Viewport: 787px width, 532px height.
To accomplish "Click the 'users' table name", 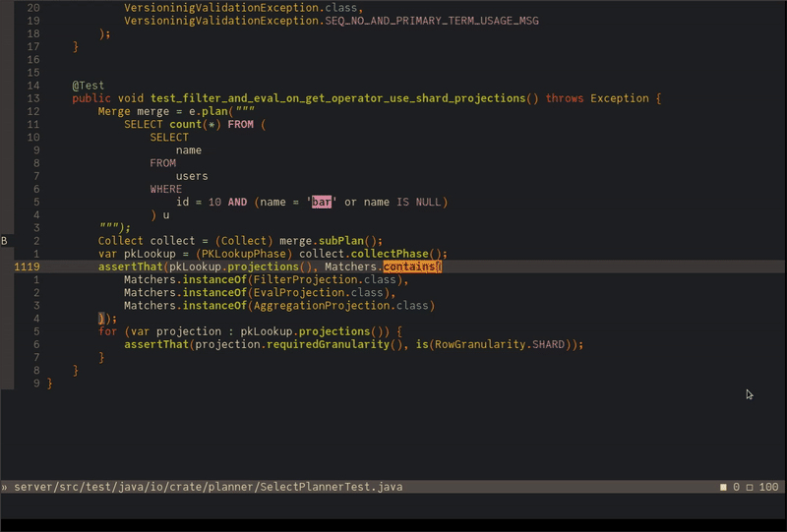I will [x=192, y=176].
